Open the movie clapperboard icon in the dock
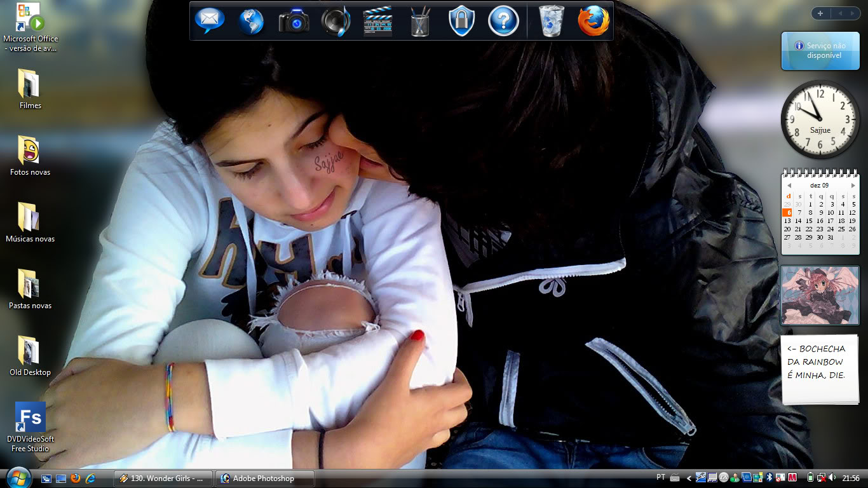 click(377, 21)
